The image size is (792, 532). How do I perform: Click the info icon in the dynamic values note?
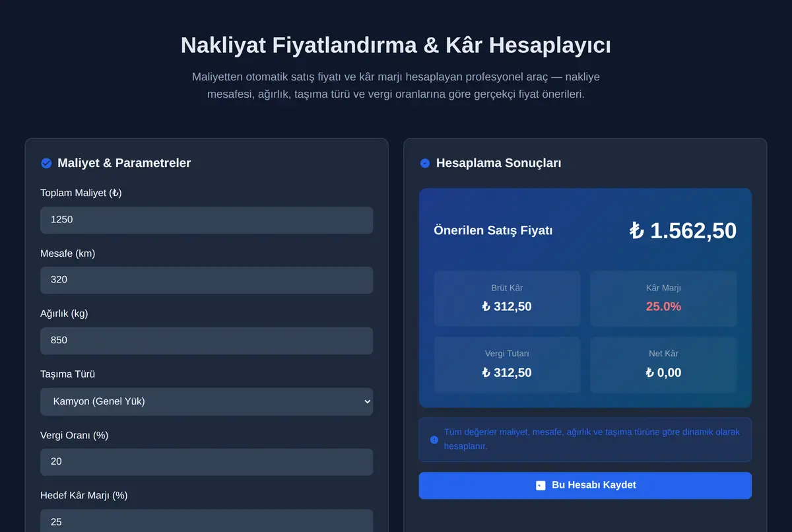click(x=434, y=440)
